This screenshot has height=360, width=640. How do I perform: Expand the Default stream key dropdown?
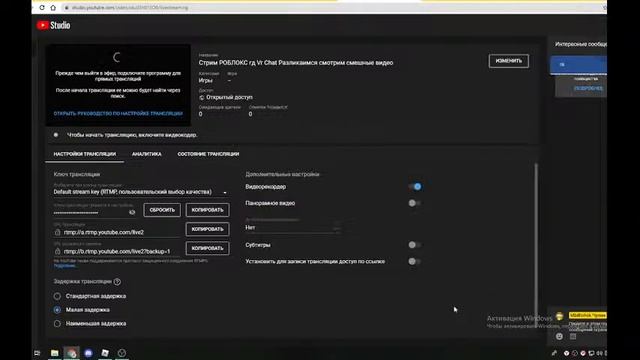140,192
